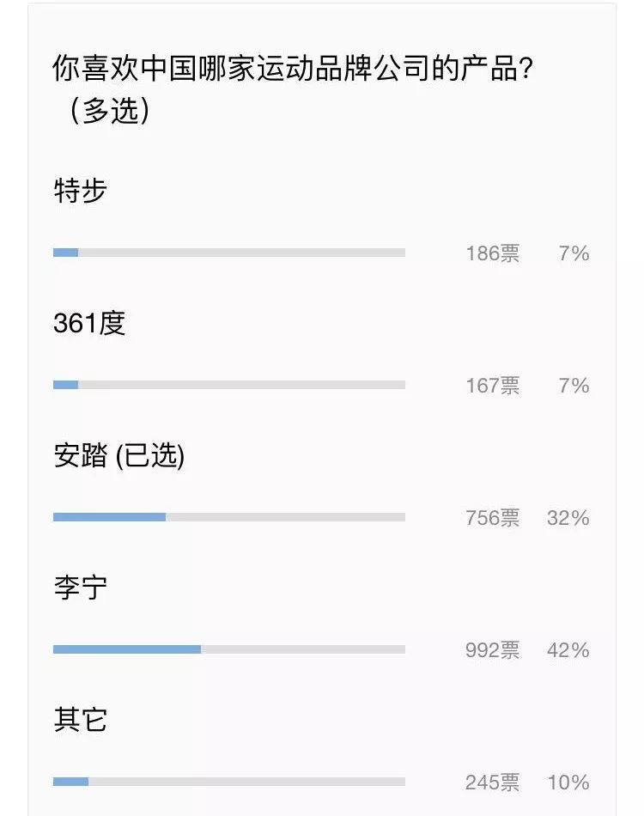Click the 992票 vote count
This screenshot has width=644, height=816.
(x=492, y=650)
